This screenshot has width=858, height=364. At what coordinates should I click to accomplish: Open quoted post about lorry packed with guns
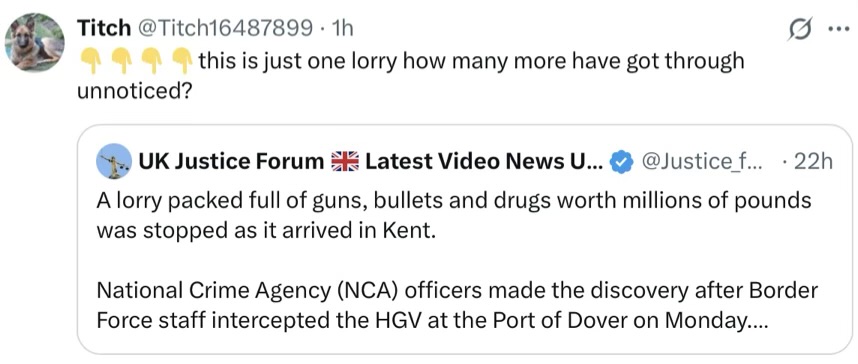click(x=465, y=239)
